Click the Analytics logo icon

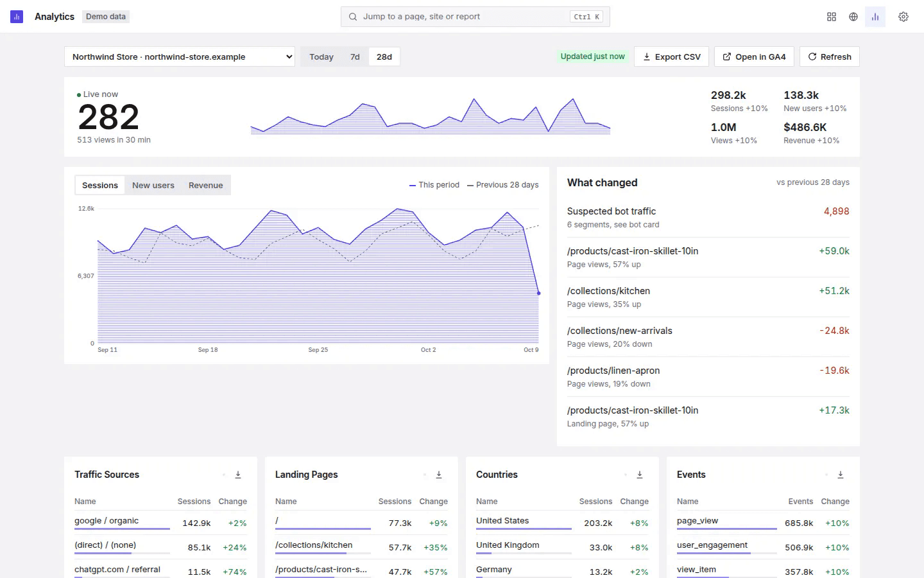17,17
